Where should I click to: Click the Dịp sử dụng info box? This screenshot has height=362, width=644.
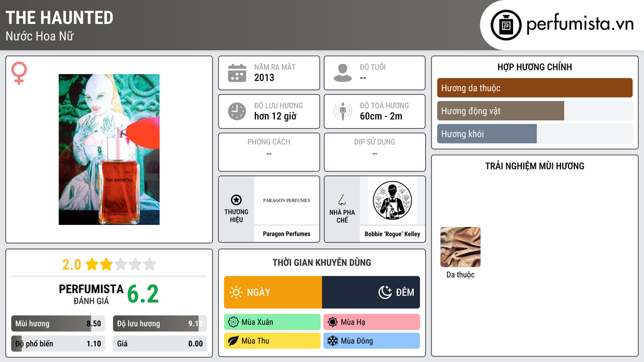tap(375, 152)
